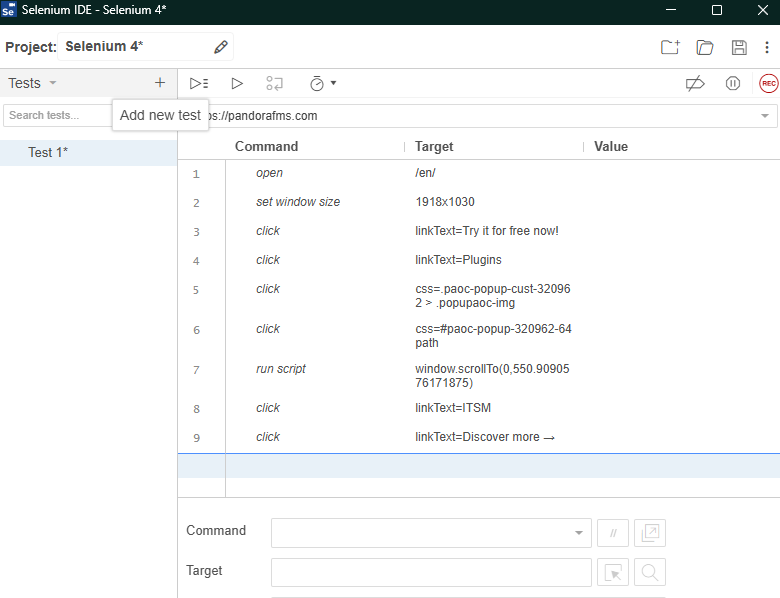The height and width of the screenshot is (598, 780).
Task: Click the Selenium IDE title bar icon
Action: [x=8, y=9]
